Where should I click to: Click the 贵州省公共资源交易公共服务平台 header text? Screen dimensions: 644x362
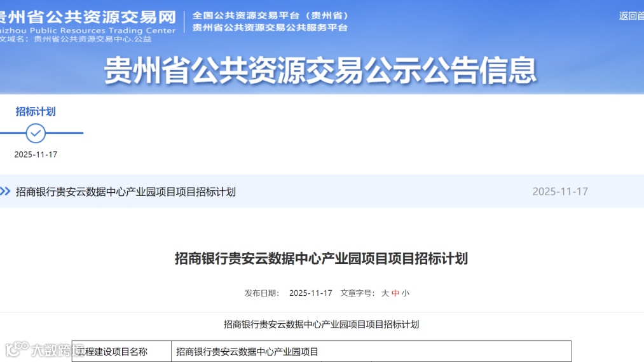point(270,27)
